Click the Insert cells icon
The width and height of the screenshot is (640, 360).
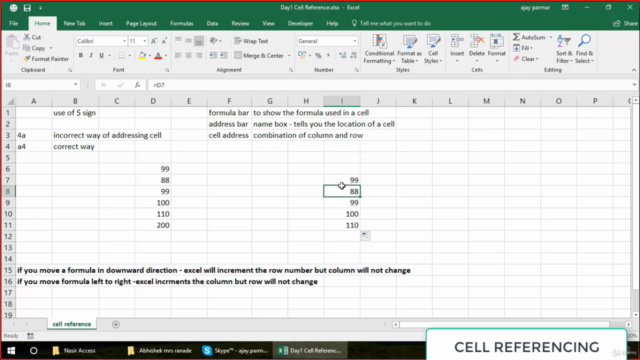click(x=457, y=42)
